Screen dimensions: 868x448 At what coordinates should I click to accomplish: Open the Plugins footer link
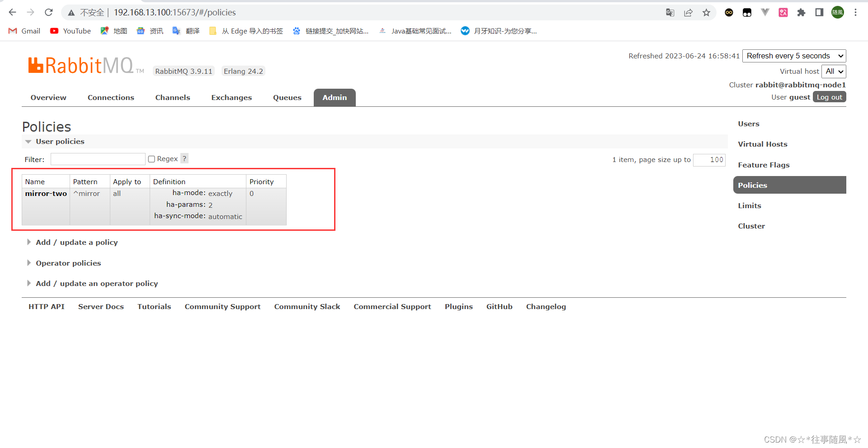tap(458, 306)
